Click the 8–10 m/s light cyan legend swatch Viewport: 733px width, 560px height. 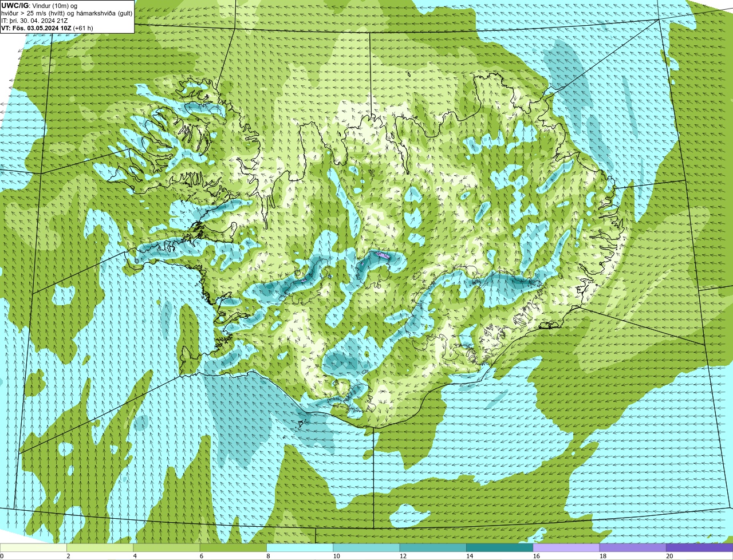coord(300,547)
